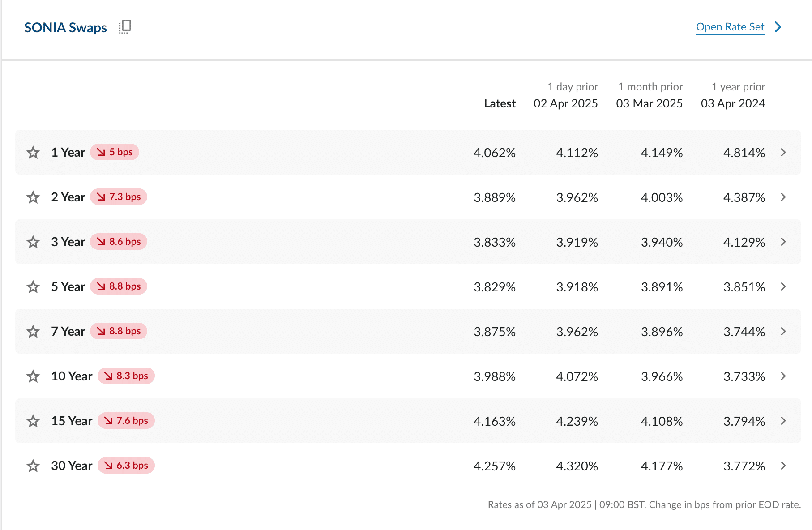This screenshot has width=812, height=530.
Task: Click the copy icon beside SONIA Swaps
Action: tap(125, 27)
